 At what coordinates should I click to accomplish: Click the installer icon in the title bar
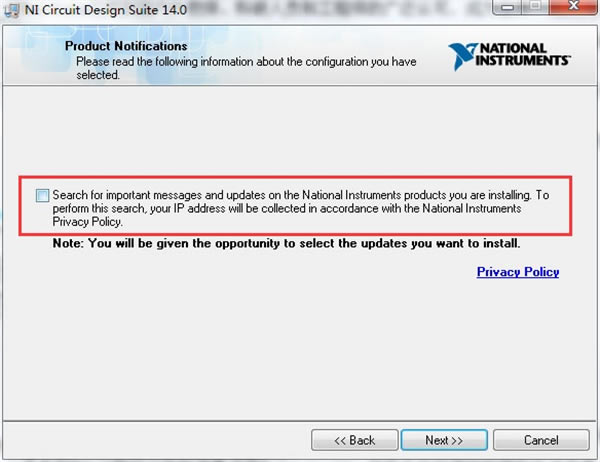[10, 10]
